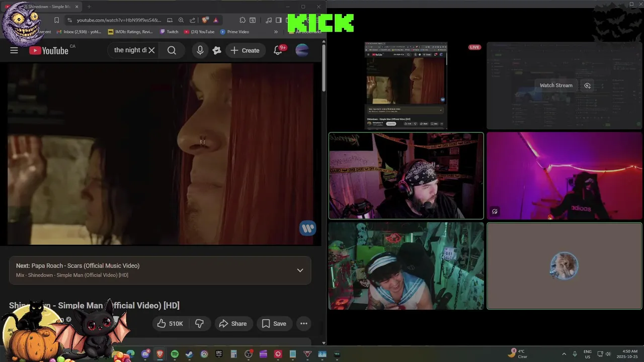Open the YouTube account avatar menu
Screen dimensions: 644x362
302,50
